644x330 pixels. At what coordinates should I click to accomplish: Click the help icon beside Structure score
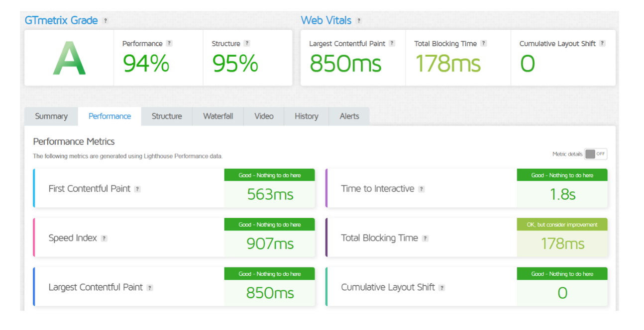point(247,44)
